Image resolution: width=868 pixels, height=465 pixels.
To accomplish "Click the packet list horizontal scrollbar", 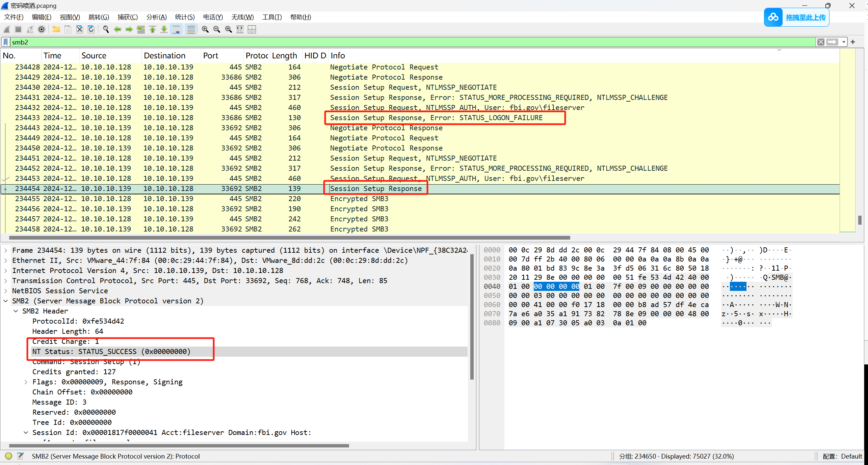I will tap(289, 238).
